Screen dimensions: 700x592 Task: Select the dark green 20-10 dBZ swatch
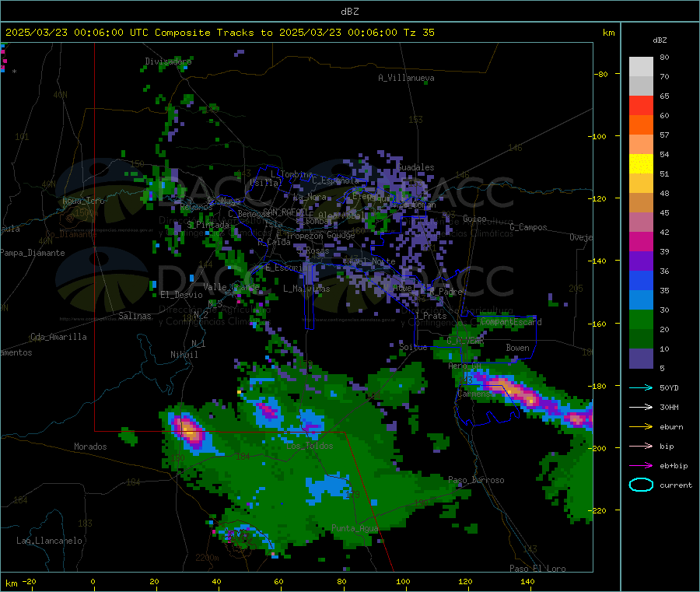coord(641,339)
